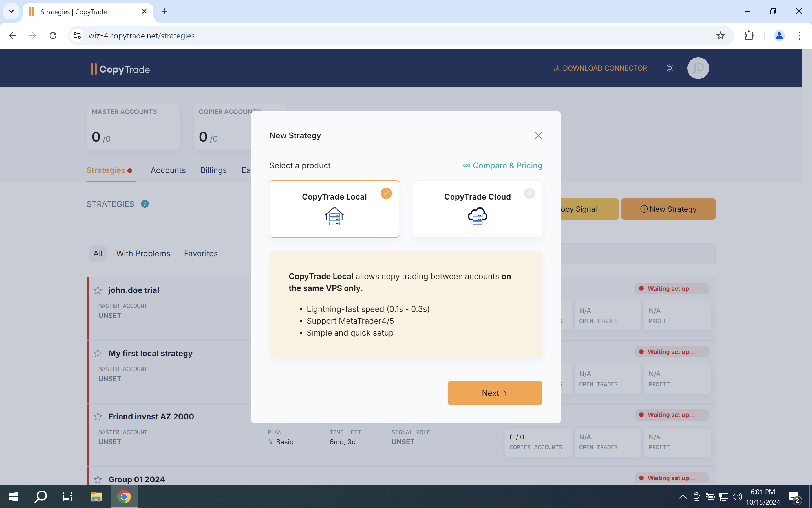Click the Chrome taskbar icon
This screenshot has height=508, width=812.
click(124, 497)
